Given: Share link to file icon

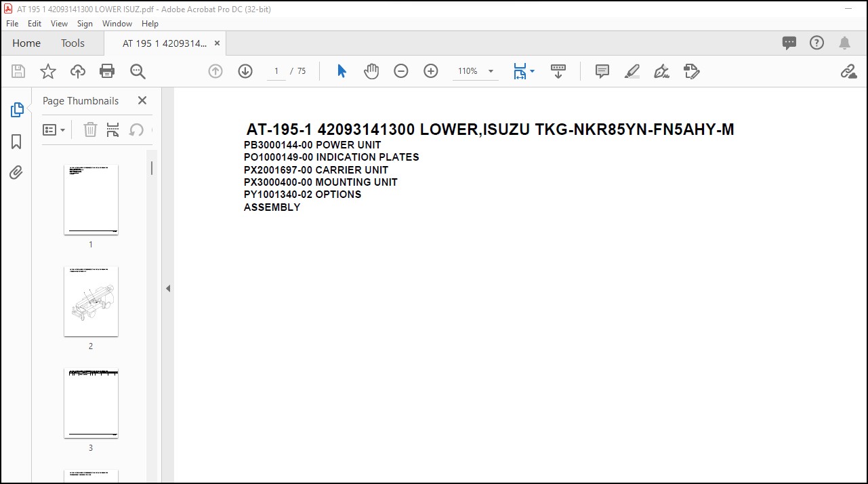Looking at the screenshot, I should click(849, 71).
